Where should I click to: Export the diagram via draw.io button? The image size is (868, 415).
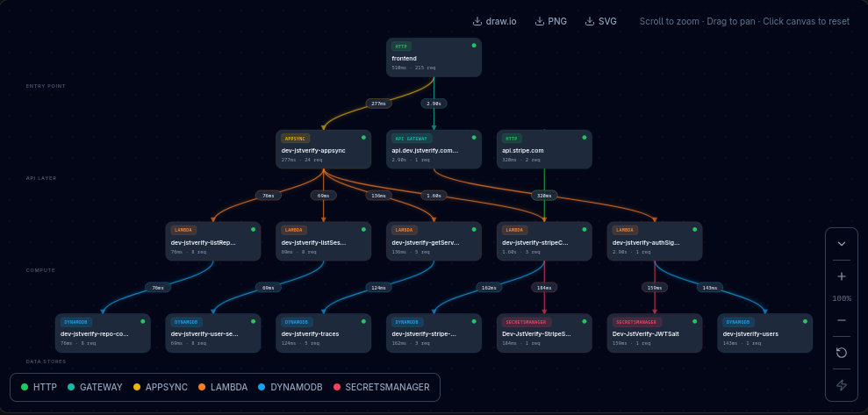point(495,22)
